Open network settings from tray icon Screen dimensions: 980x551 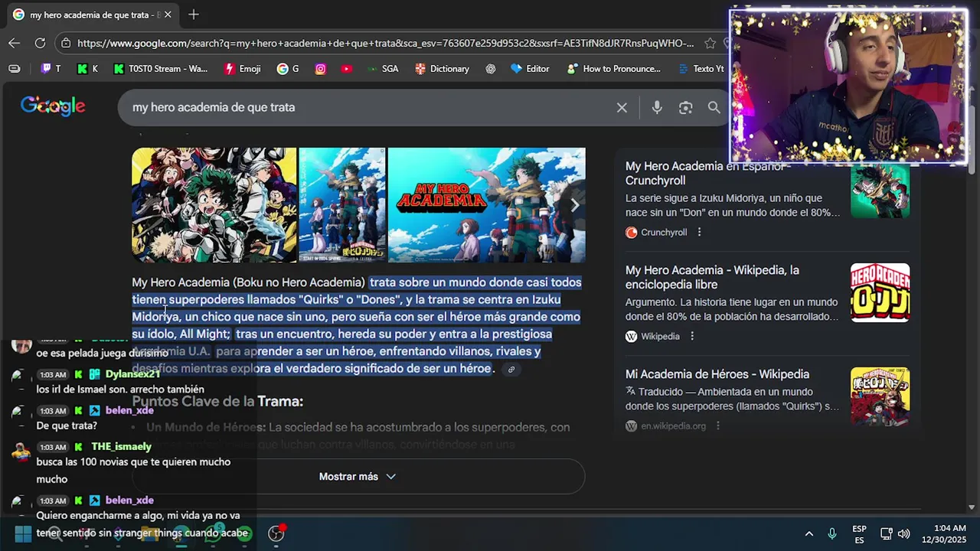pos(886,533)
